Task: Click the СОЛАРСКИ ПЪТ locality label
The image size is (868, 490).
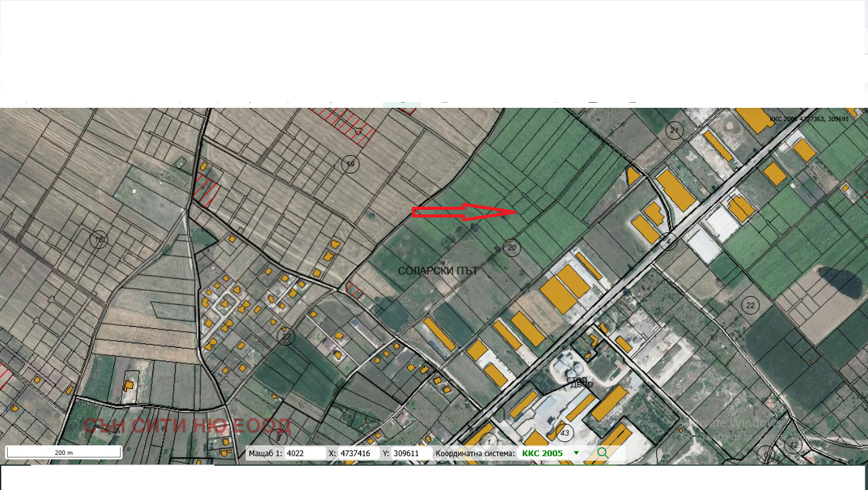Action: pos(438,271)
